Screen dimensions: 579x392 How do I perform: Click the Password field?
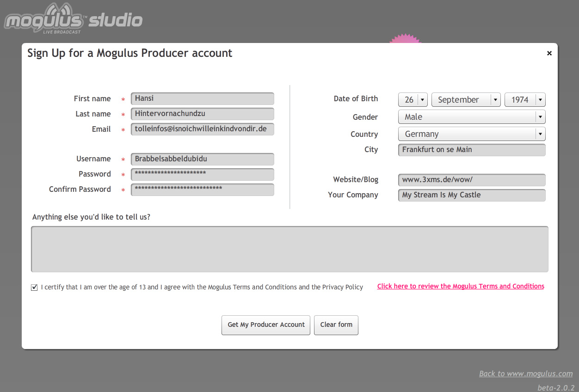click(203, 174)
